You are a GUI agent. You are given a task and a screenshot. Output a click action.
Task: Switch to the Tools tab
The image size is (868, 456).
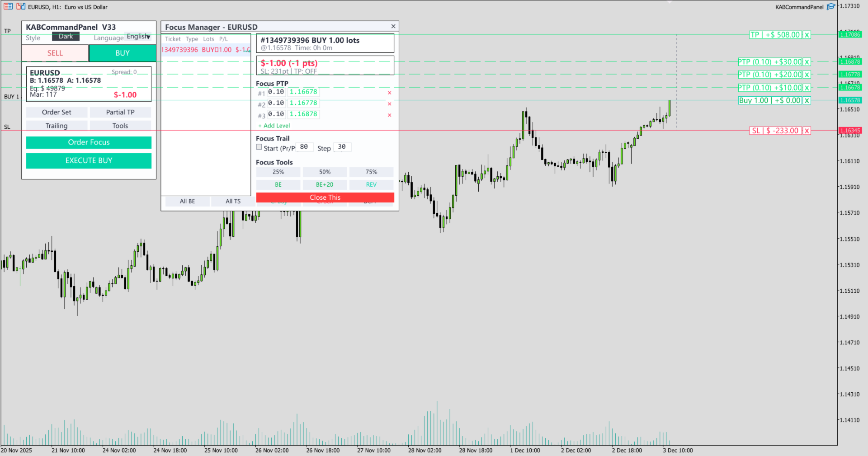click(x=120, y=126)
